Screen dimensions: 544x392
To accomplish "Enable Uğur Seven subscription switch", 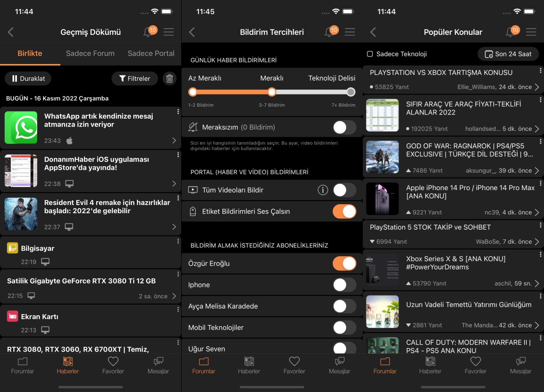I will click(x=344, y=348).
